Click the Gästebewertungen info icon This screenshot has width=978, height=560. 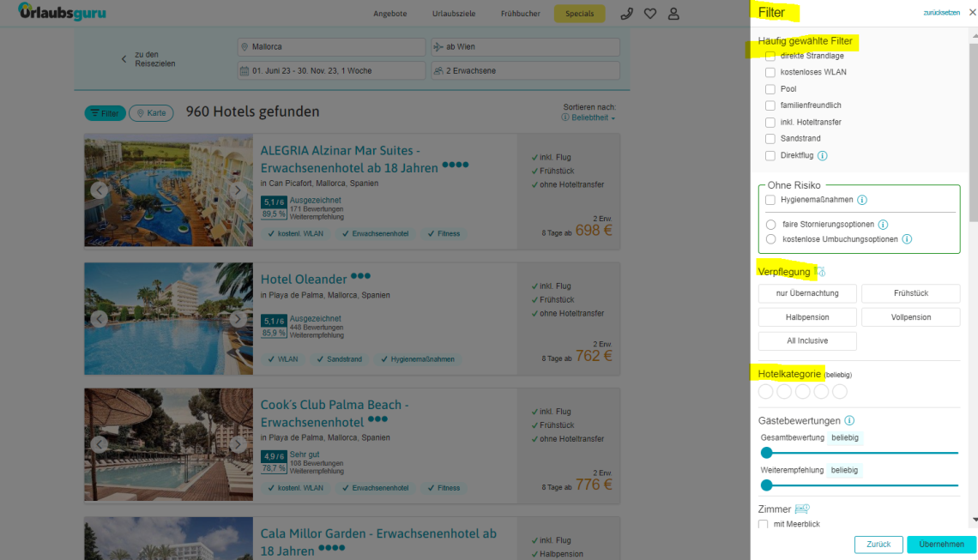[849, 420]
